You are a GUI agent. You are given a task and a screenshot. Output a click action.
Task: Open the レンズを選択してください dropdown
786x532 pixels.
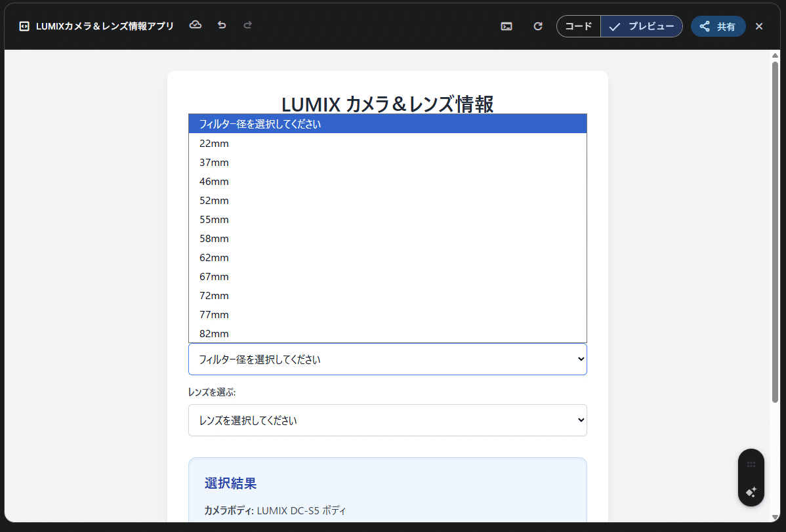388,420
